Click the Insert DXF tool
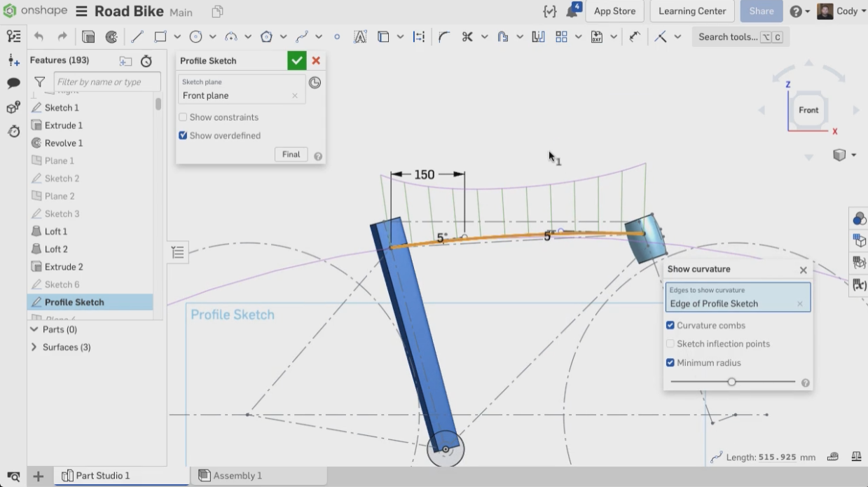 click(x=597, y=37)
